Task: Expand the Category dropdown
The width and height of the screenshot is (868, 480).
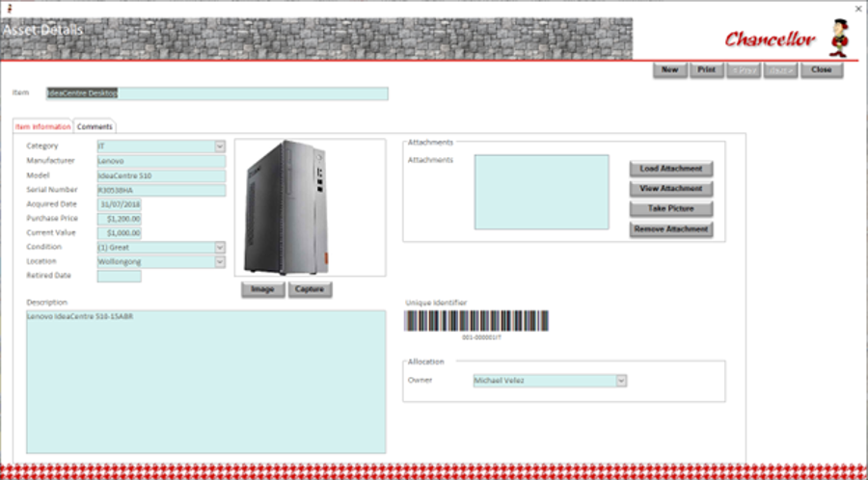Action: click(220, 147)
